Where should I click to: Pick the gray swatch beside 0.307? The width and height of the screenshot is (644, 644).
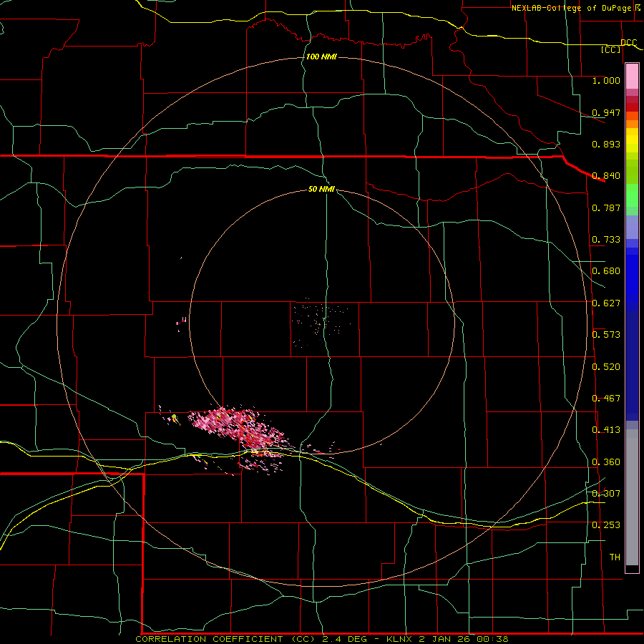pos(632,497)
